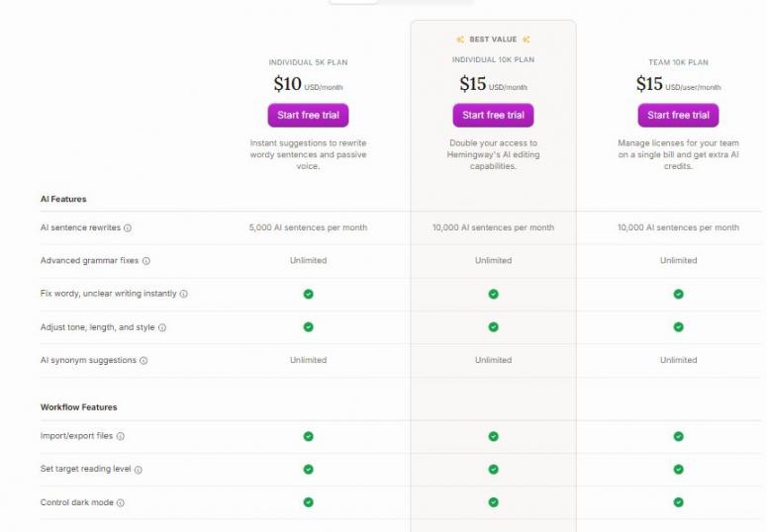767x532 pixels.
Task: Select the Individual 10K Plan heading
Action: click(493, 61)
